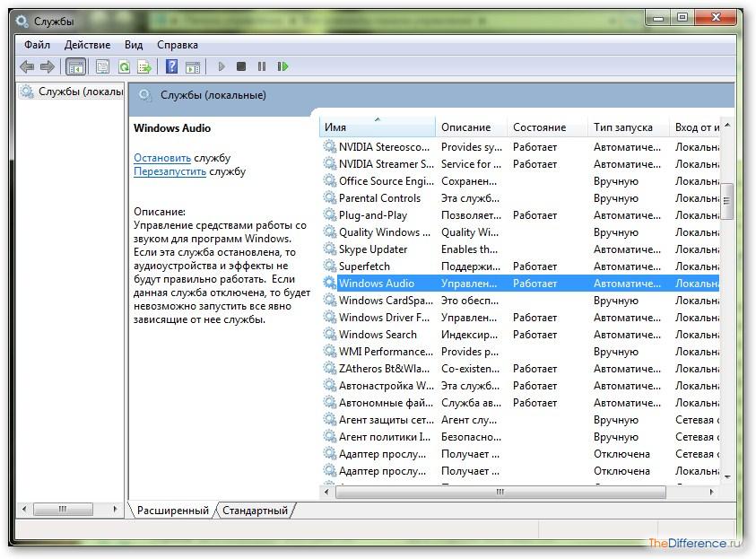Click the Работает status in the Superfetch row
Image resolution: width=756 pixels, height=559 pixels.
[x=534, y=266]
